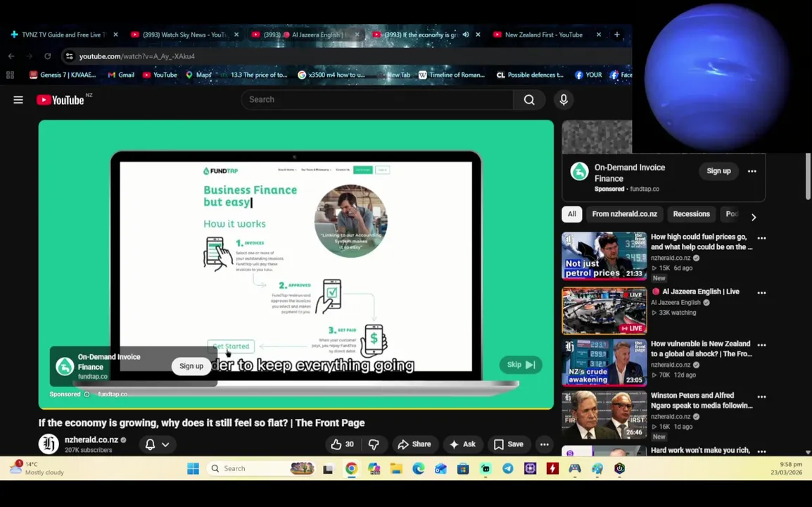Screen dimensions: 812x507
Task: Open Chrome from the taskbar
Action: 351,469
